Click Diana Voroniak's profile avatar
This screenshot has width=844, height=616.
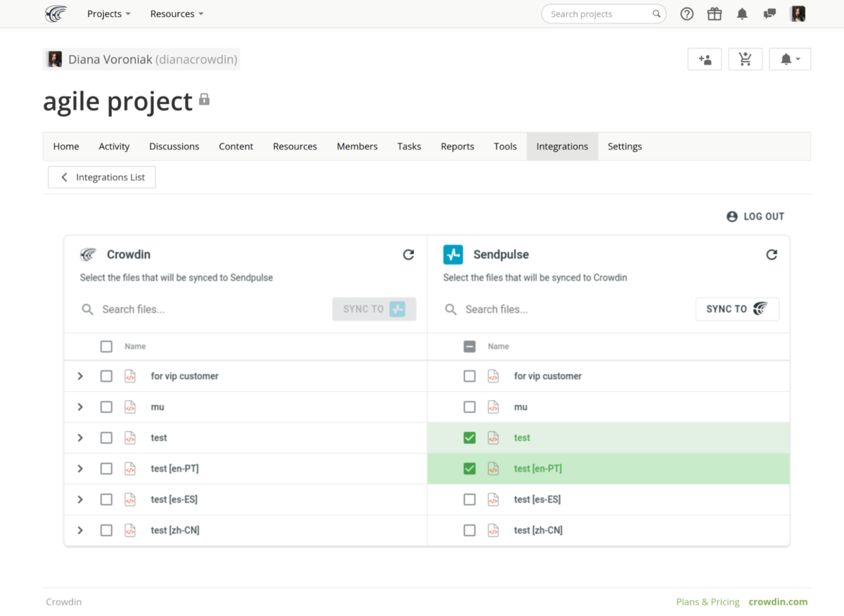(55, 60)
